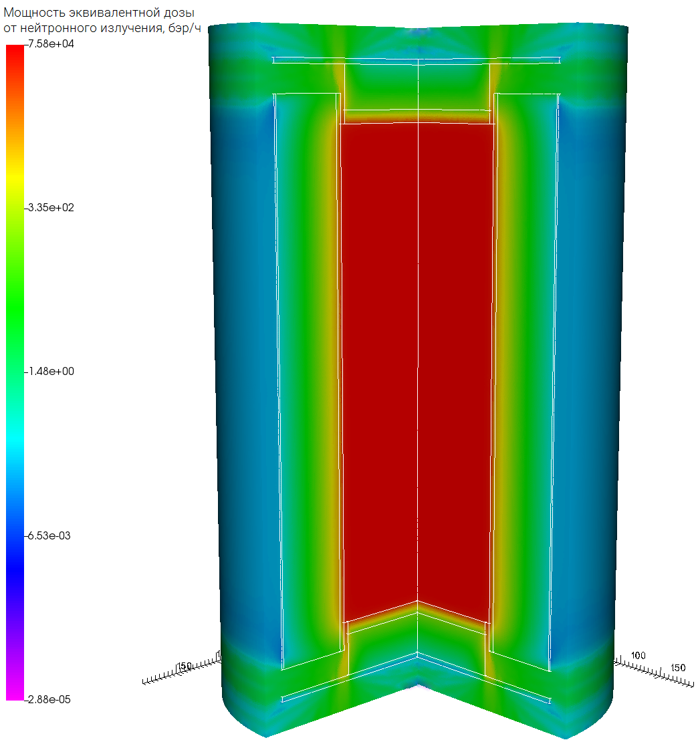The height and width of the screenshot is (748, 700).
Task: Click the green top lid of the cylinder
Action: 418,40
